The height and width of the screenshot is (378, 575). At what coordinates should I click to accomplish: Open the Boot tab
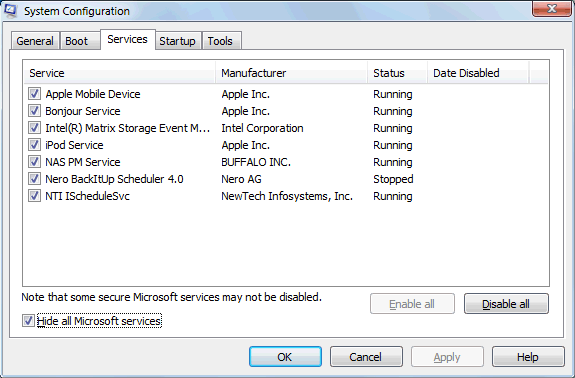80,41
